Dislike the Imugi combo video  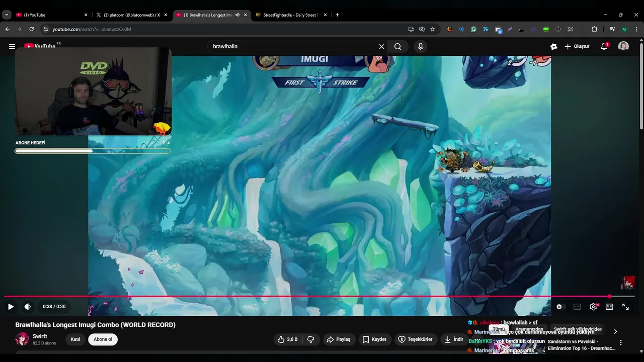[310, 339]
